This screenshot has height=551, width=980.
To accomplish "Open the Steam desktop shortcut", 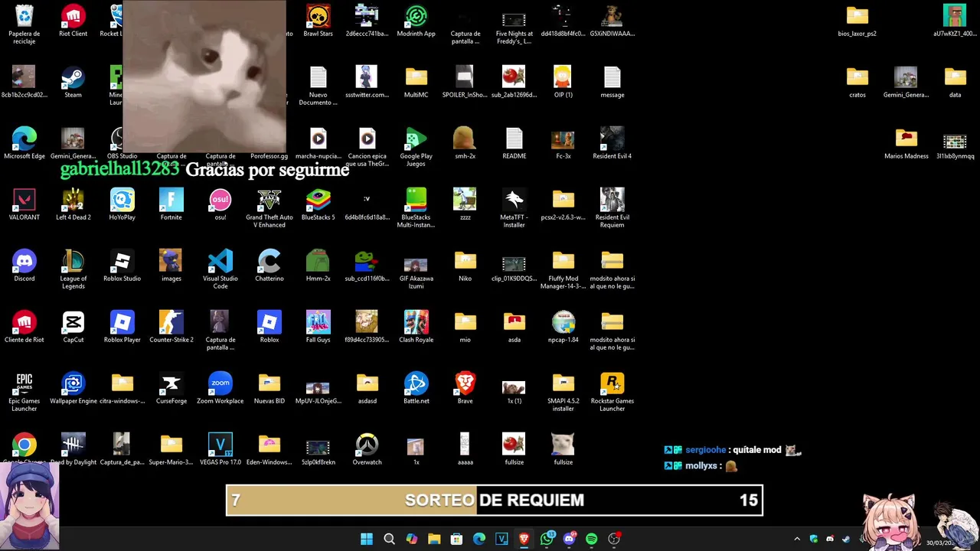I will [x=73, y=82].
